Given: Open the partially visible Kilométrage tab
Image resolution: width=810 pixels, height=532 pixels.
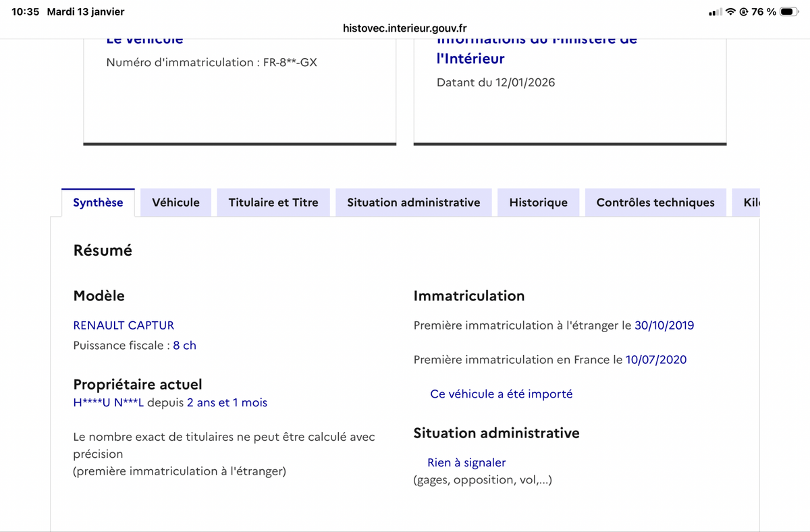Looking at the screenshot, I should 749,202.
